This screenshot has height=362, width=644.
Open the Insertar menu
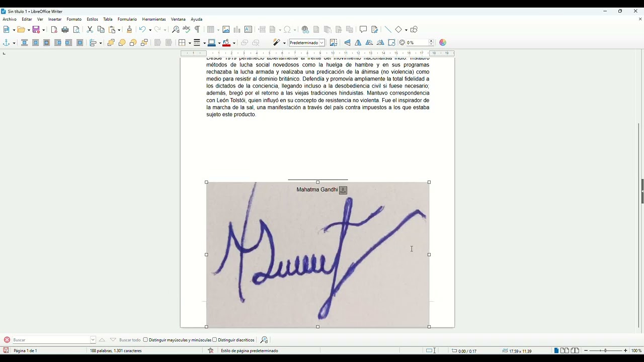coord(55,19)
